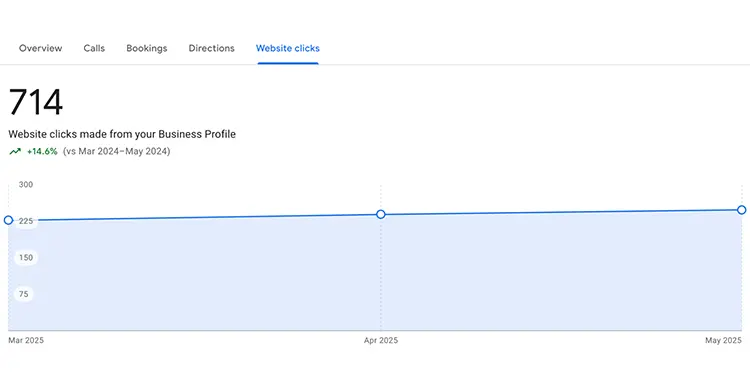Open the Calls tab
The width and height of the screenshot is (750, 375).
pos(94,48)
